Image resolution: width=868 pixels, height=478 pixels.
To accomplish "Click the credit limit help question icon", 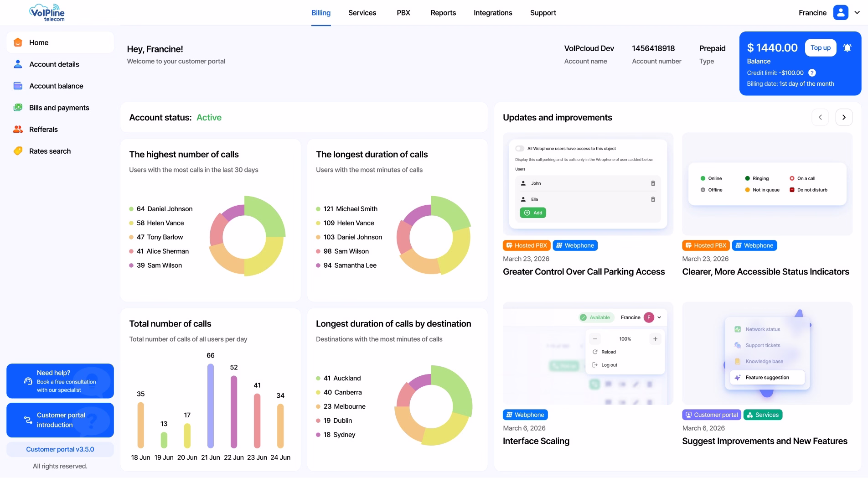I will pyautogui.click(x=812, y=73).
